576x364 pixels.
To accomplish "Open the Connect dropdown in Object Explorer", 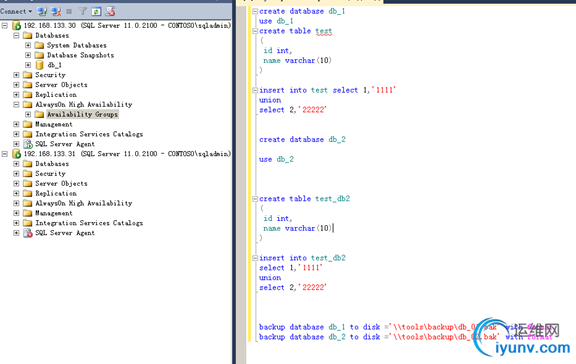I will coord(16,11).
